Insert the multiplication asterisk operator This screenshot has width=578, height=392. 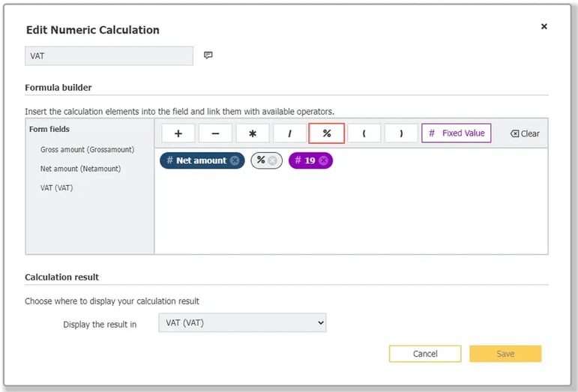tap(253, 133)
